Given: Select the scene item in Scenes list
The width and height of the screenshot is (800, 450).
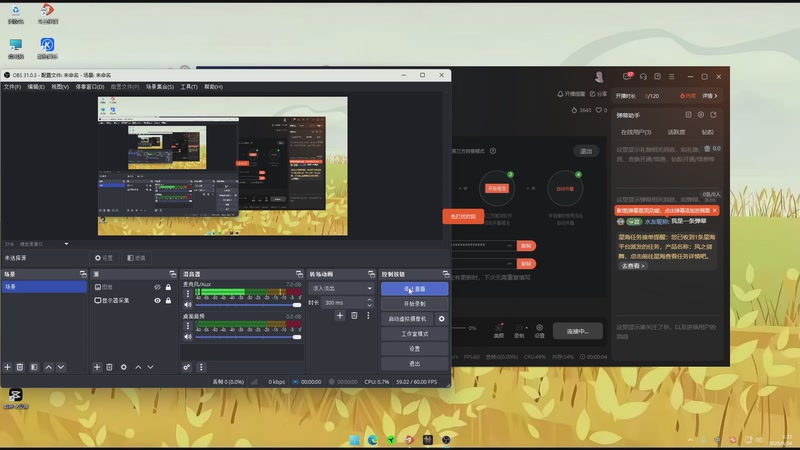Looking at the screenshot, I should point(44,287).
